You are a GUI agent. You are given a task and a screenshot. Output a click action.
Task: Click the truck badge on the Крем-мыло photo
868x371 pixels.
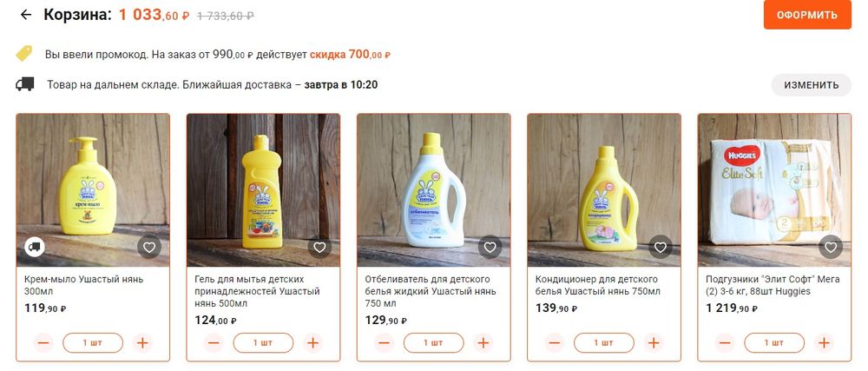(36, 248)
